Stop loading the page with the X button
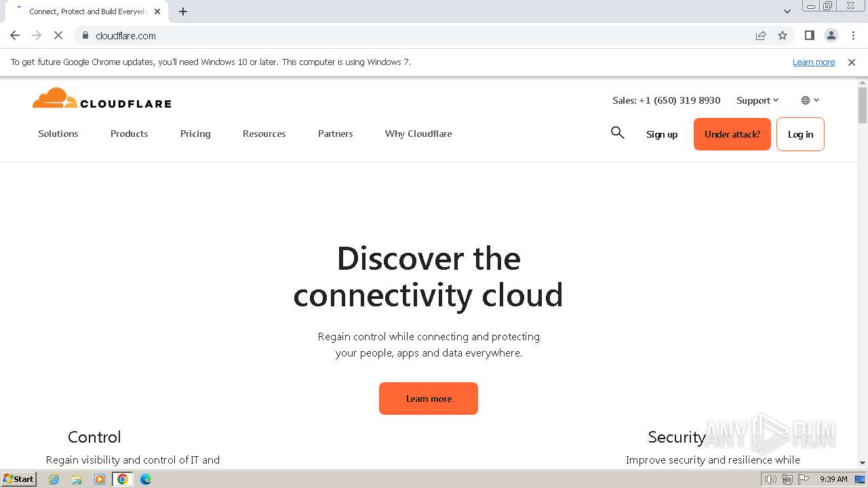 coord(58,35)
